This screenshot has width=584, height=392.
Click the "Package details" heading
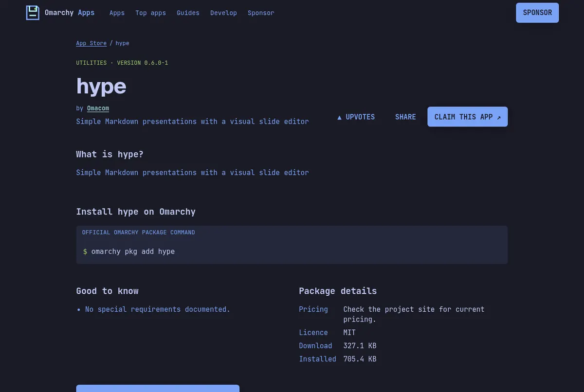(338, 291)
